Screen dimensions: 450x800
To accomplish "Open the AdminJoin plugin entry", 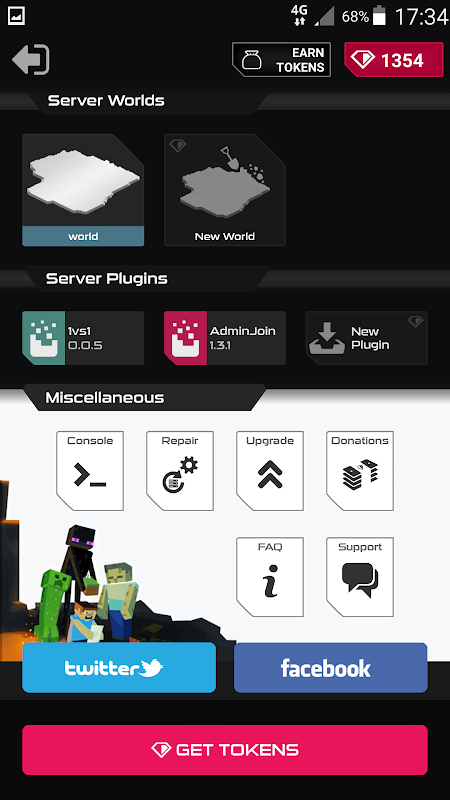I will [224, 338].
